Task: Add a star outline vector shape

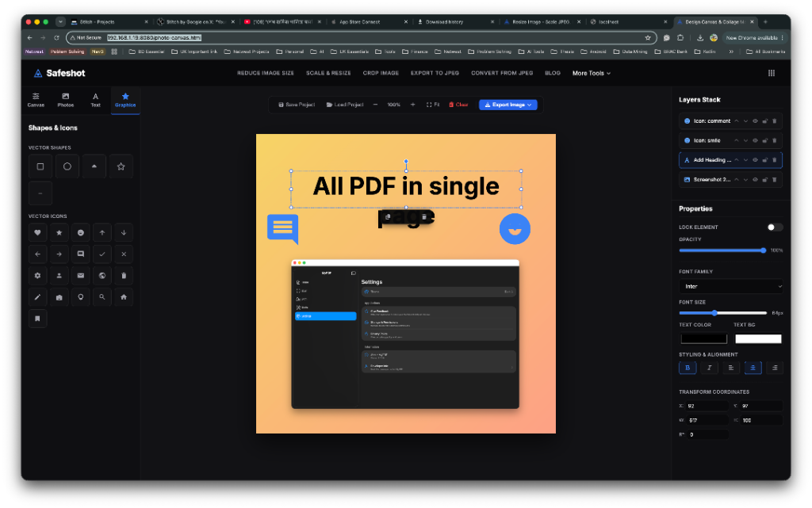Action: pyautogui.click(x=121, y=166)
